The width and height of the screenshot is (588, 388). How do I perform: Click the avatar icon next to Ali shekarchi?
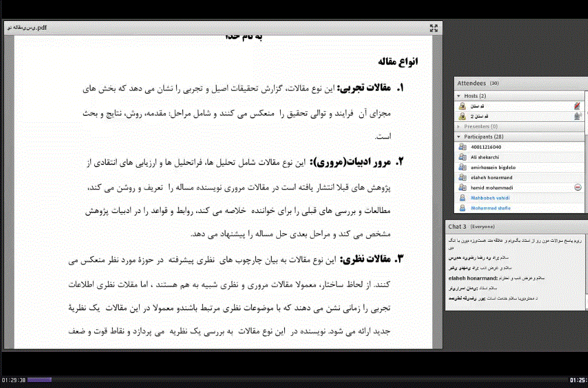point(462,157)
